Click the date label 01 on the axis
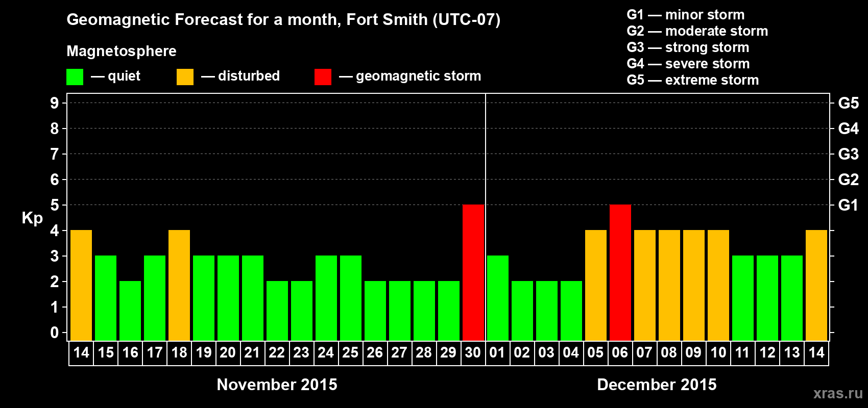The width and height of the screenshot is (868, 408). click(497, 352)
